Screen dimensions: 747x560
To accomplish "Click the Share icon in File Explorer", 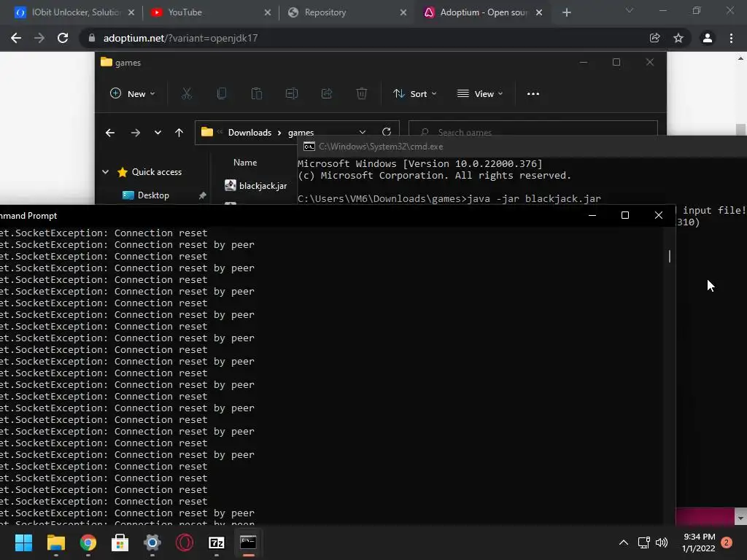I will [x=327, y=94].
